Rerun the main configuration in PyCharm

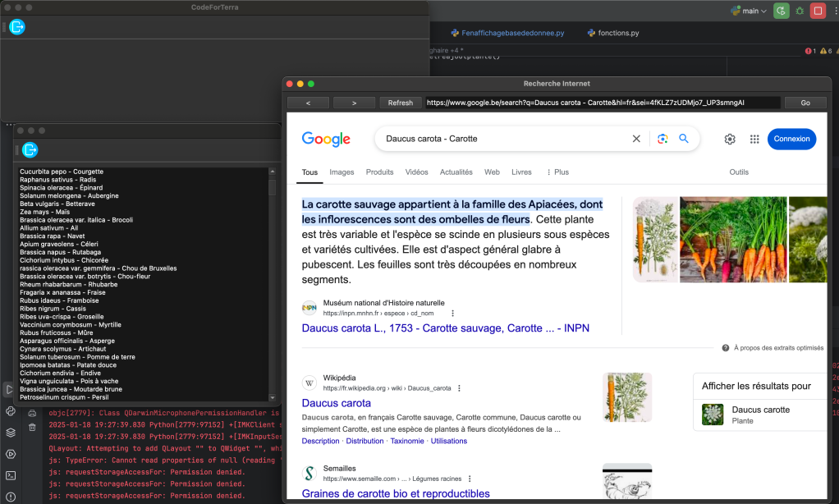tap(782, 11)
